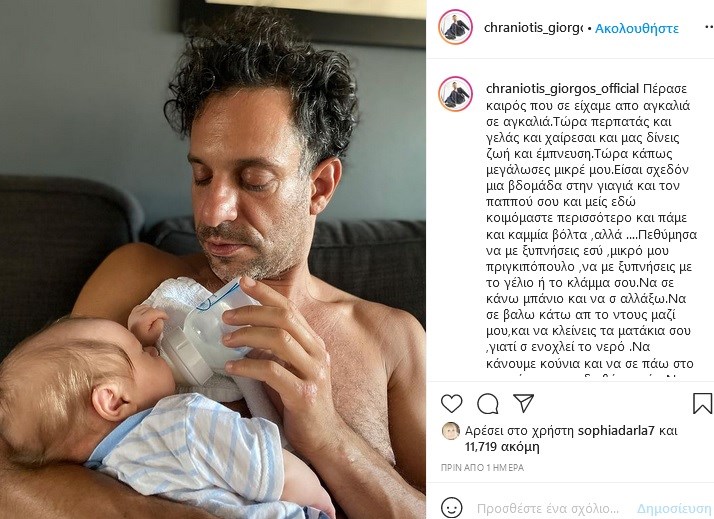Open chraniotis_giorgos username in post header
The width and height of the screenshot is (714, 519).
[533, 28]
